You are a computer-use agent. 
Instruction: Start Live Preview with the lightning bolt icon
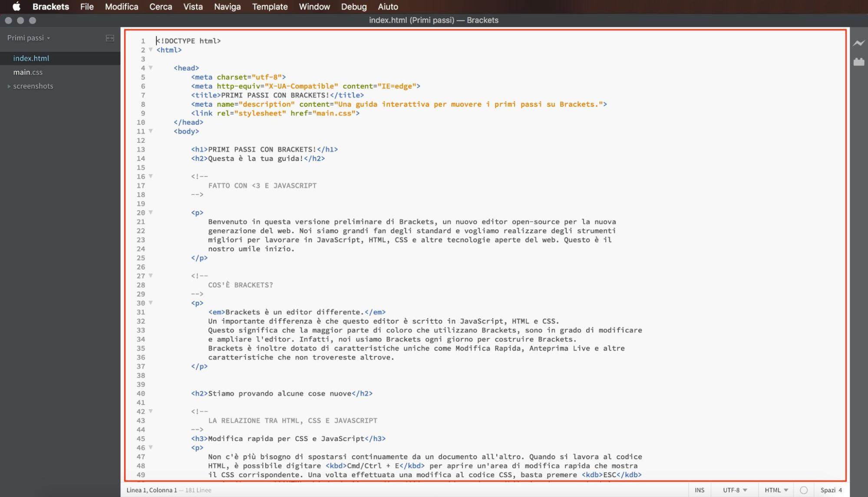click(x=858, y=43)
